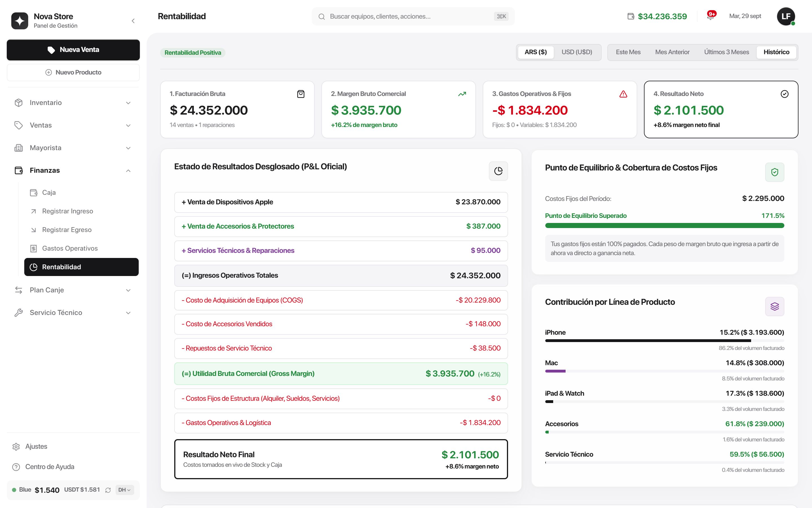Click the Nova Store star logo
812x508 pixels.
20,21
